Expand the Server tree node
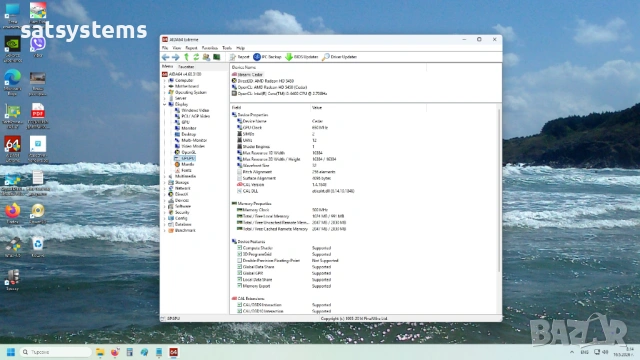The image size is (640, 360). [x=165, y=98]
